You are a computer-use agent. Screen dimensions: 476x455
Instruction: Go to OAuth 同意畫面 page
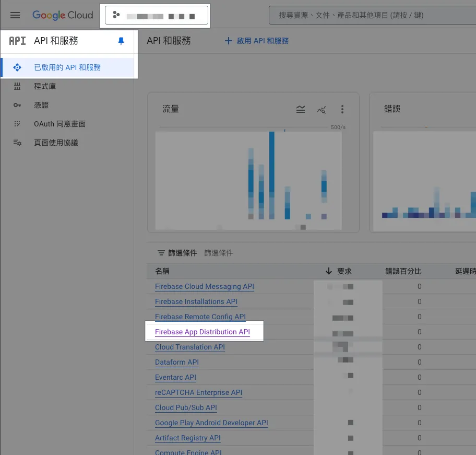pos(59,124)
